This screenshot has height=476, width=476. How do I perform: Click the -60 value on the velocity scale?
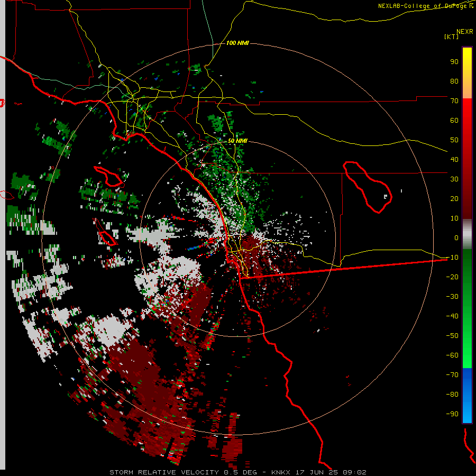click(x=452, y=355)
